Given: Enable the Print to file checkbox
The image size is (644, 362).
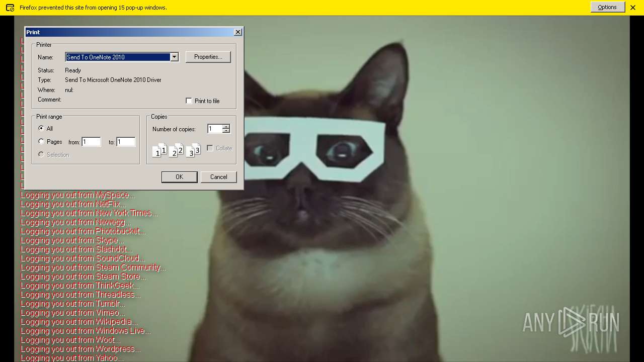Looking at the screenshot, I should click(189, 101).
